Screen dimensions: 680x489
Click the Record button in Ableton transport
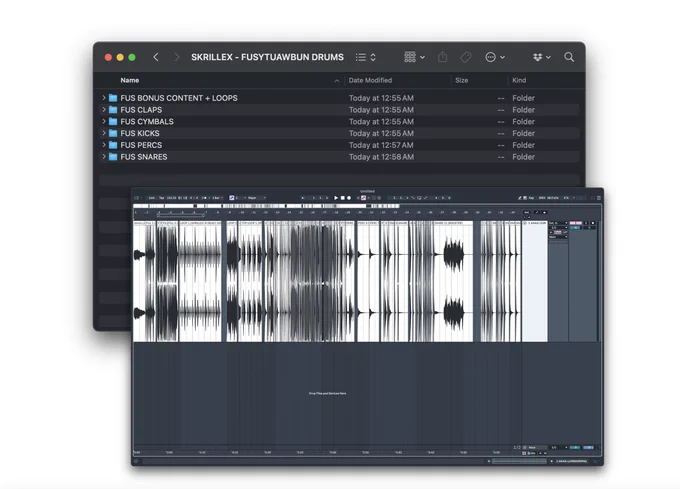pos(349,198)
